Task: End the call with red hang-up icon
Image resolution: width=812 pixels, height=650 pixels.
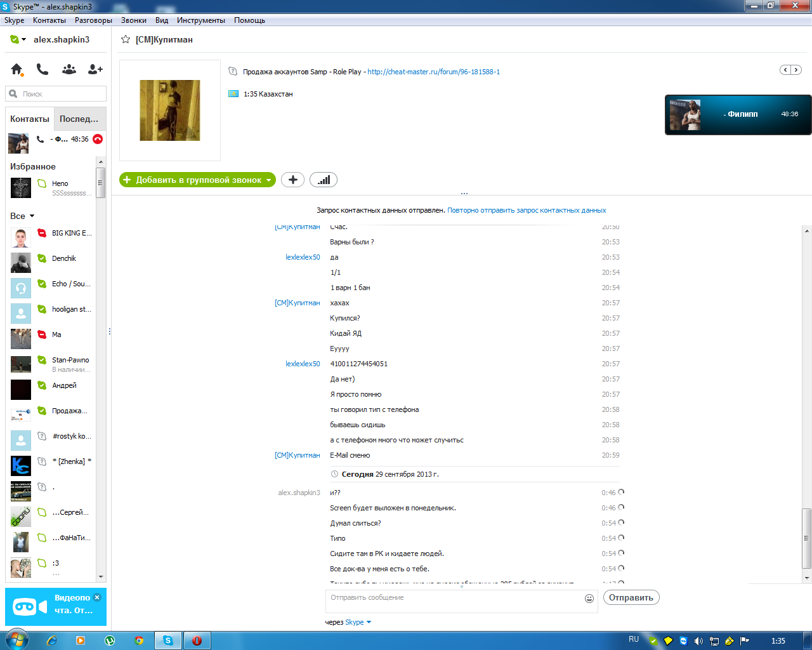Action: [98, 139]
